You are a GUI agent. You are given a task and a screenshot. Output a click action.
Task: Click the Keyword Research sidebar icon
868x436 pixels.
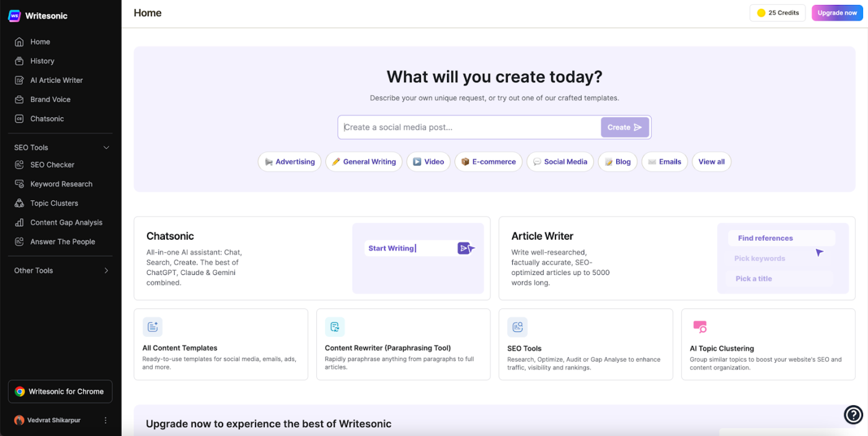point(19,184)
